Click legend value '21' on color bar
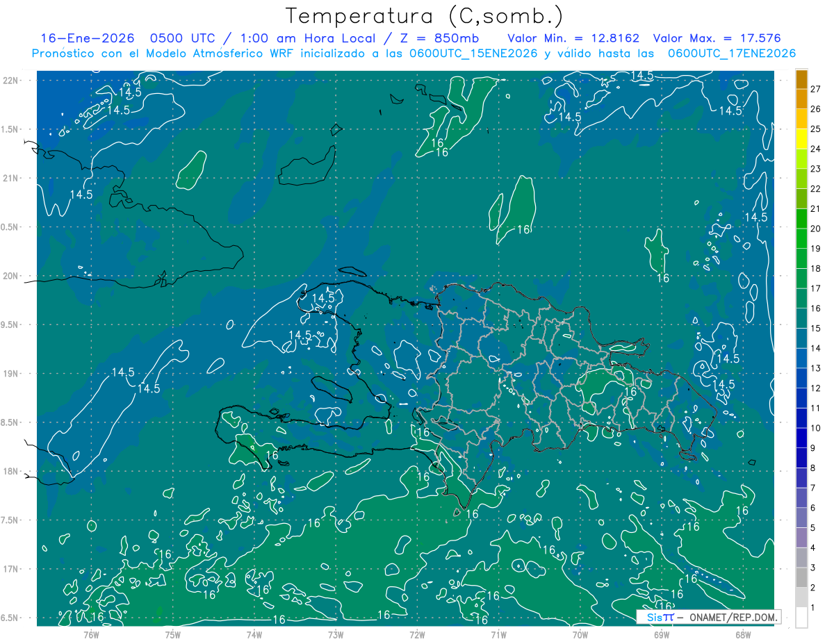 (x=815, y=208)
